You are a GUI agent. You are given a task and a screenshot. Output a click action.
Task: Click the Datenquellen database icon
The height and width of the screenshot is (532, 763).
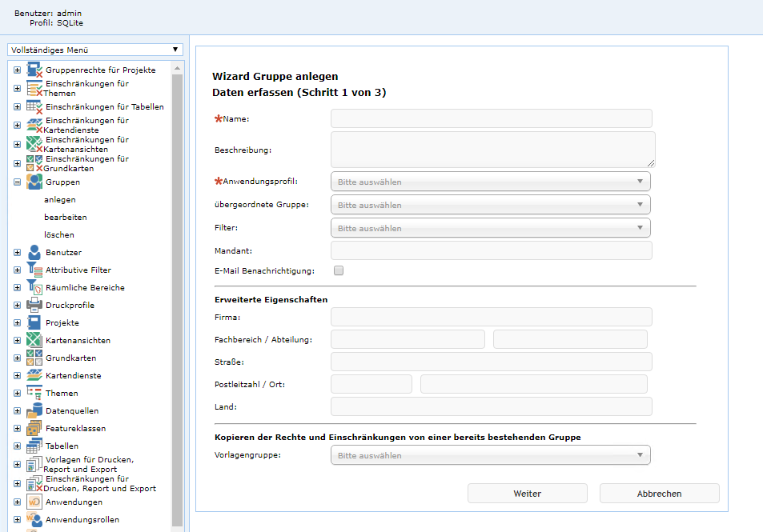tap(34, 411)
